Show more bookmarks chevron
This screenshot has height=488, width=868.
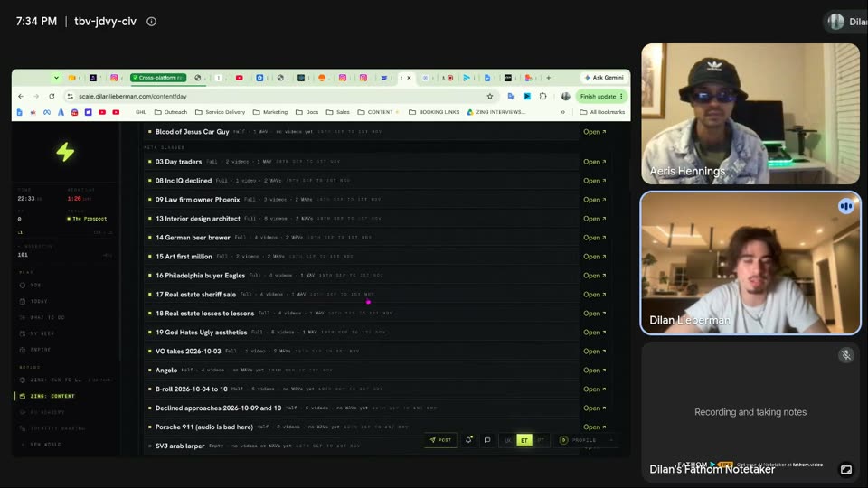click(562, 112)
